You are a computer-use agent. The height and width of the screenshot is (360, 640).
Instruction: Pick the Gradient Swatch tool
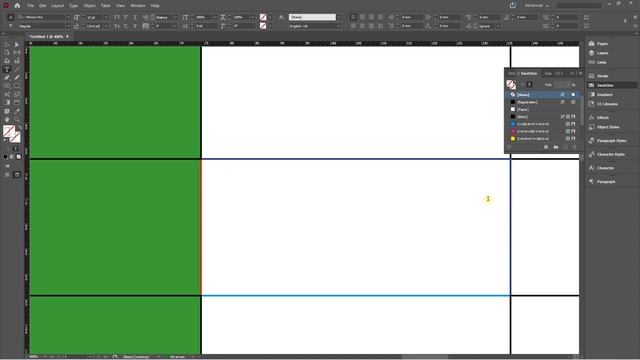(x=7, y=102)
